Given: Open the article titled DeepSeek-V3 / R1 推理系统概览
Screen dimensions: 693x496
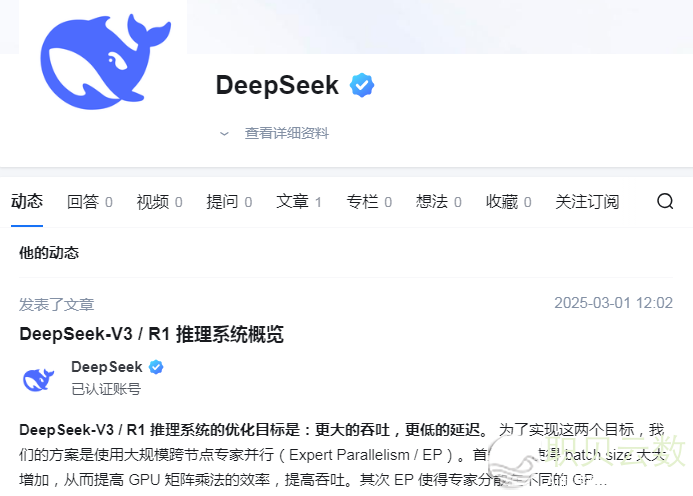Looking at the screenshot, I should (x=151, y=334).
